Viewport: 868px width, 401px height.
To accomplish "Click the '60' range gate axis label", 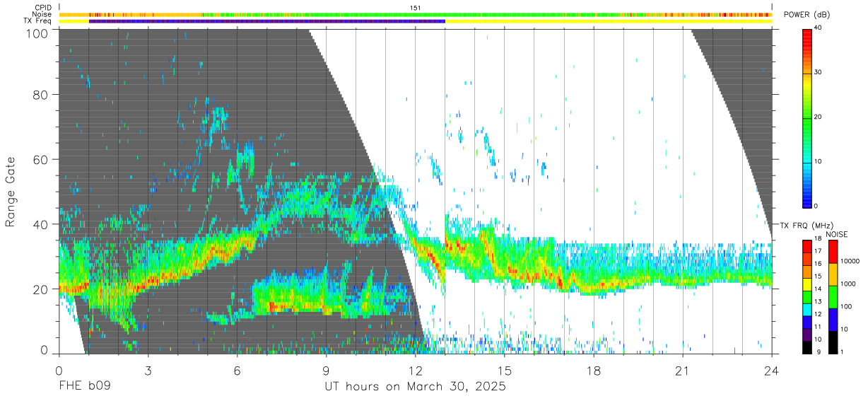I will click(x=41, y=160).
